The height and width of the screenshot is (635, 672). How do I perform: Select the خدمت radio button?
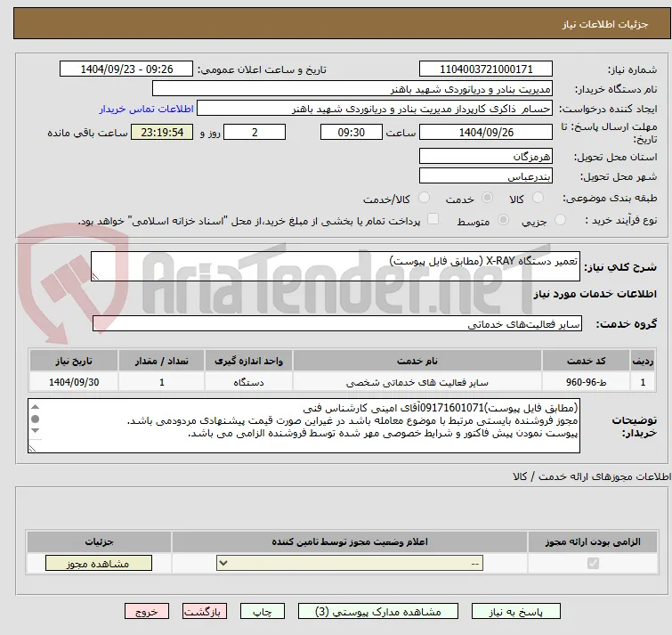tap(487, 198)
